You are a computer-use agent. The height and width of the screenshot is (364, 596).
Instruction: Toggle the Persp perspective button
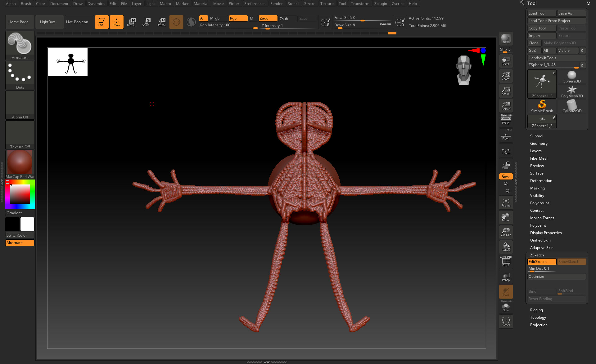(506, 120)
